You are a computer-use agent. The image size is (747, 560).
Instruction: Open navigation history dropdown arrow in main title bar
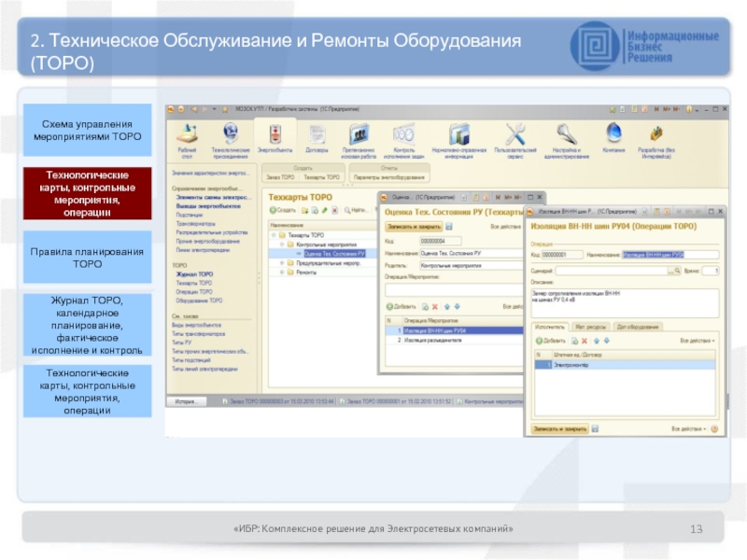click(x=215, y=109)
